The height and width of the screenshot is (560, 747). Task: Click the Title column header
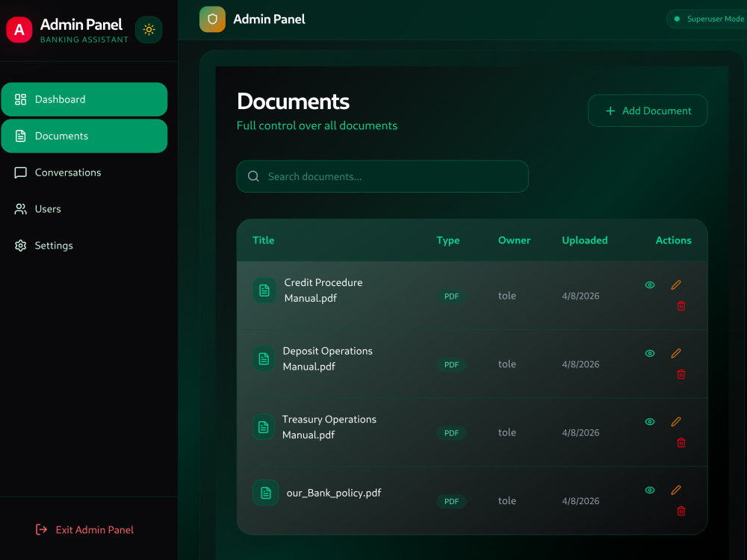point(264,240)
